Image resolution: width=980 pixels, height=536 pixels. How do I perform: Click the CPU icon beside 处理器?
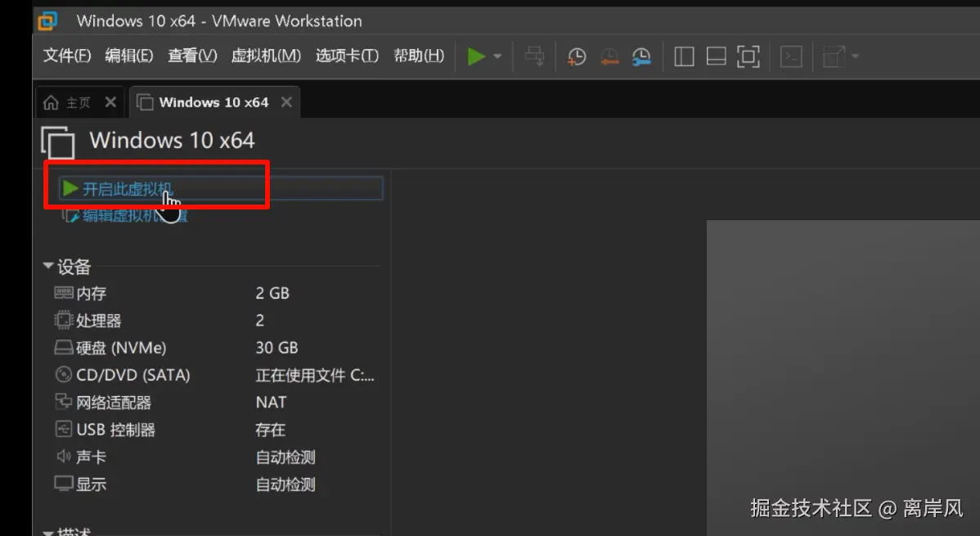pos(64,320)
